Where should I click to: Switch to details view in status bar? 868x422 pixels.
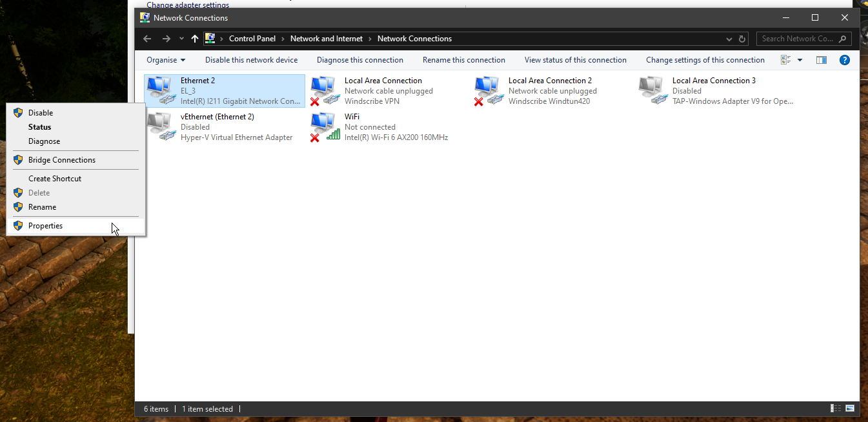[x=836, y=408]
